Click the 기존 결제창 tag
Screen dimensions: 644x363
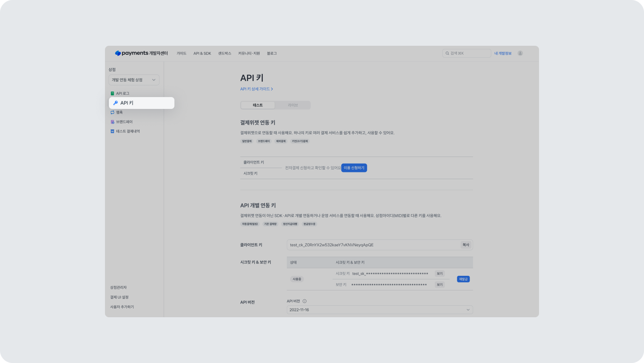270,224
